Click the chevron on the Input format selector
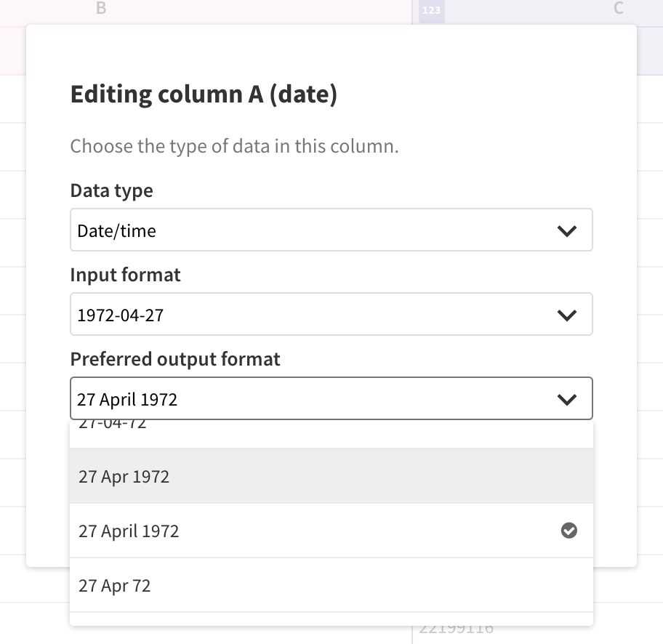The image size is (663, 644). pyautogui.click(x=566, y=314)
